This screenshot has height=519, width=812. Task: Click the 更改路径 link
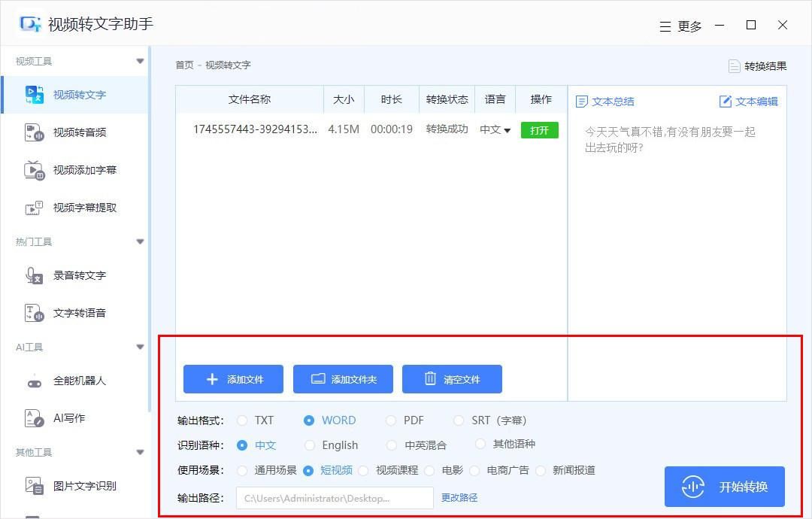point(459,498)
